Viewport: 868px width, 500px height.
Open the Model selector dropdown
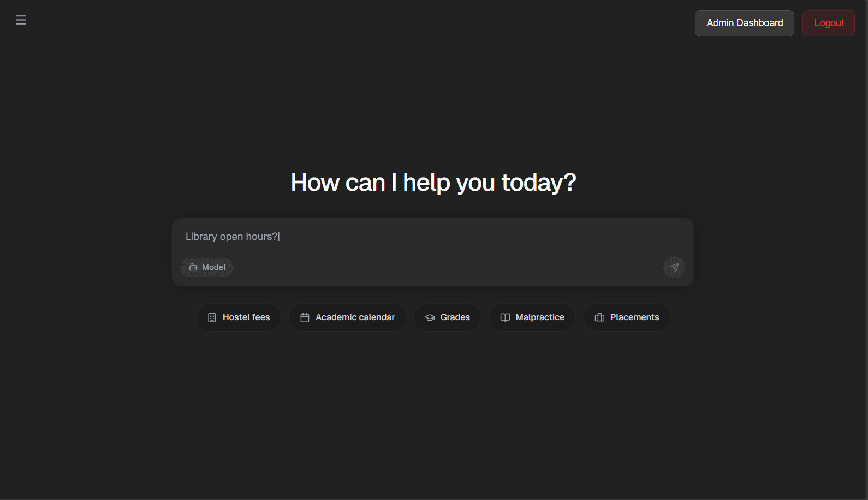(207, 267)
